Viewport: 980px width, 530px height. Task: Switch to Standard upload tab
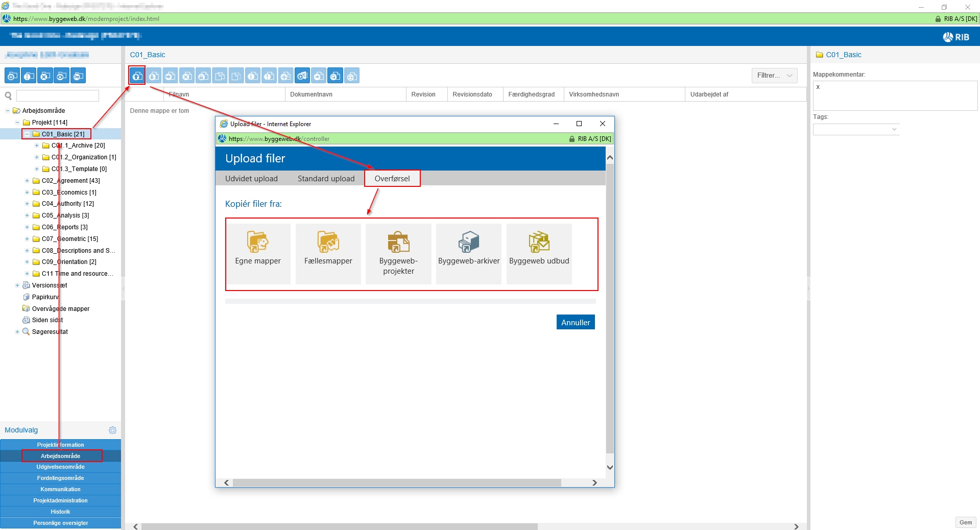pos(326,179)
